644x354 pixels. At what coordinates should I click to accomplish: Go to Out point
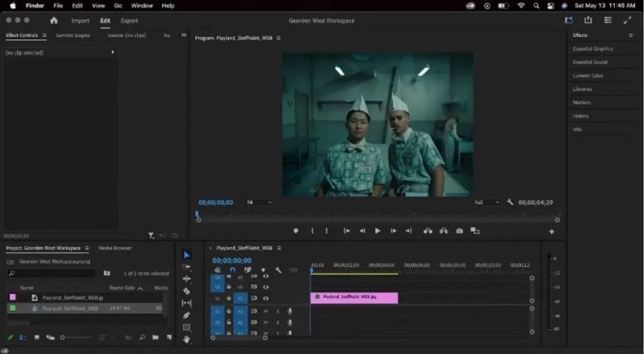tap(409, 231)
